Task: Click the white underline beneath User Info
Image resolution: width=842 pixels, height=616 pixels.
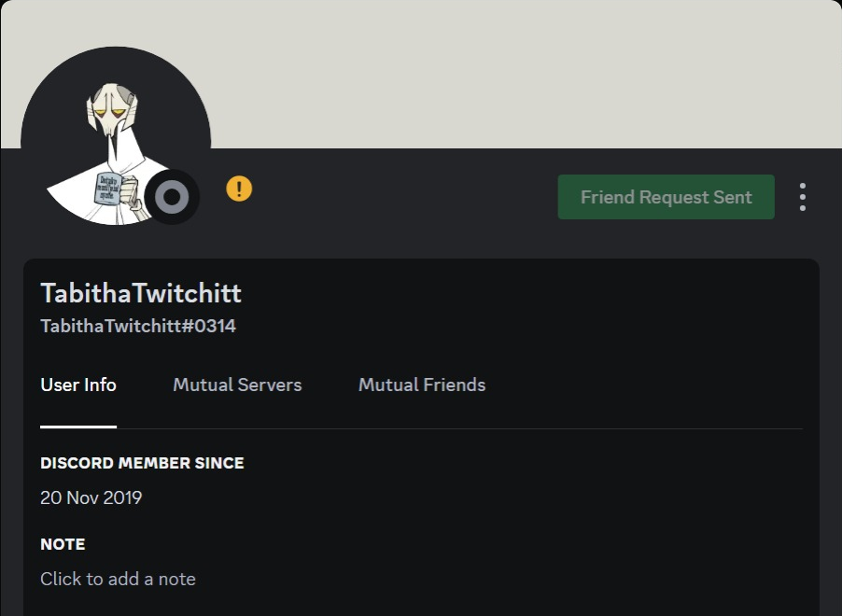Action: tap(78, 427)
